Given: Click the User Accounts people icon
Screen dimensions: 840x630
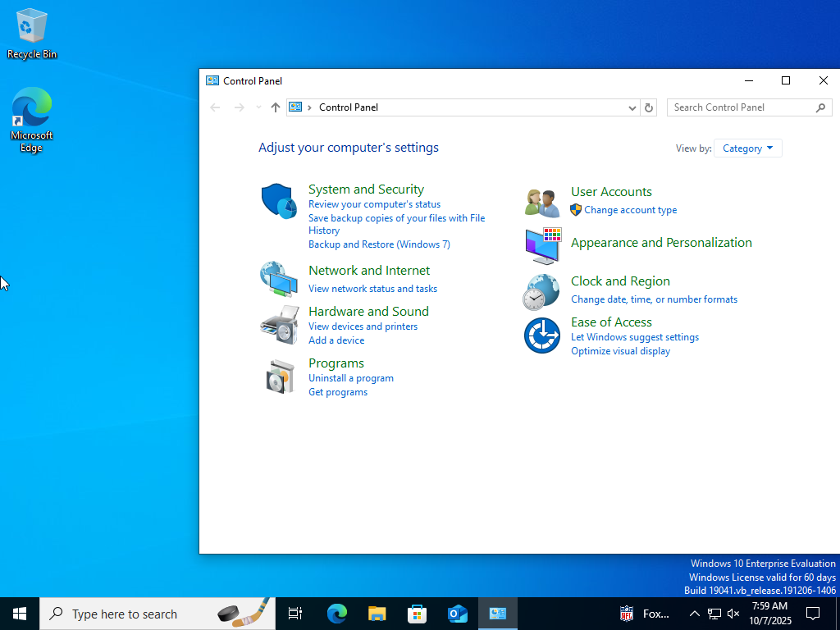Looking at the screenshot, I should point(541,202).
